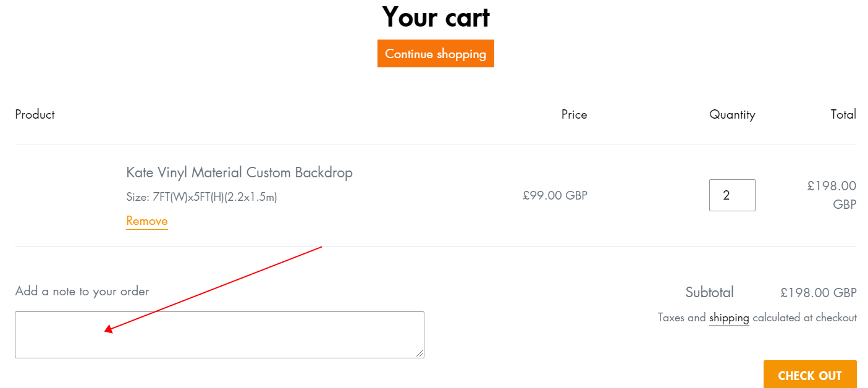Click the £99.00 GBP unit price
Screen dimensions: 868x388
click(x=555, y=195)
